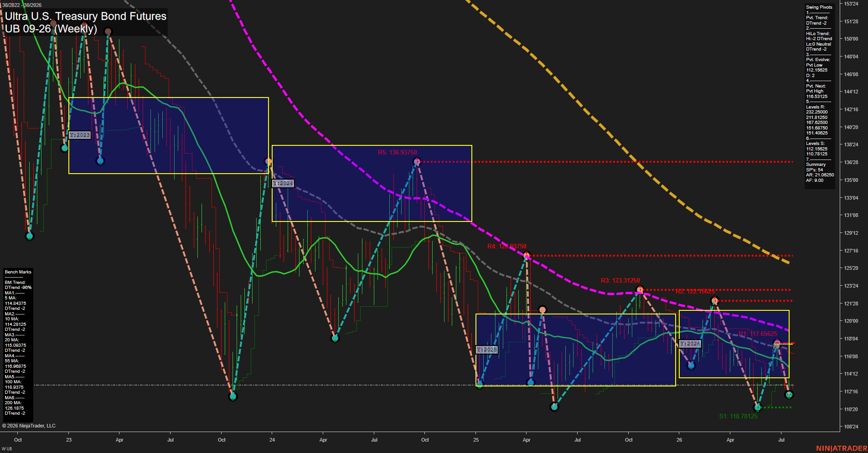The image size is (868, 453).
Task: Click the swing high pivot marker at R3
Action: (640, 290)
